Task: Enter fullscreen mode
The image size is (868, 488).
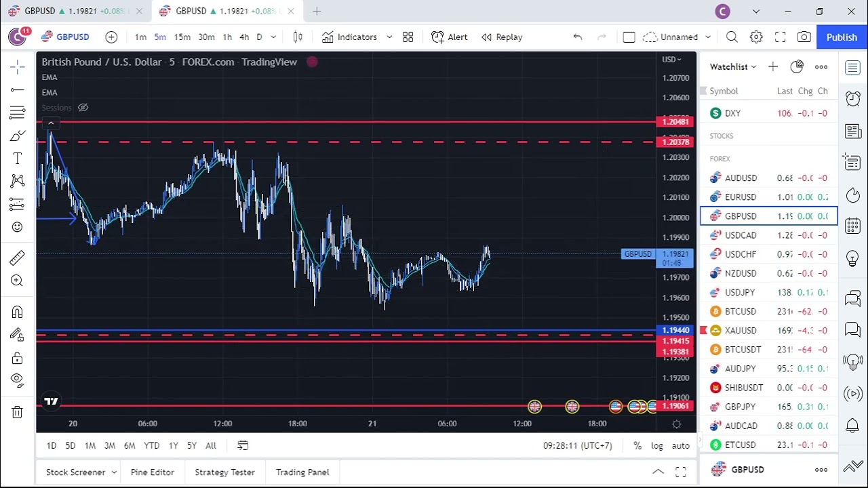Action: (x=781, y=37)
